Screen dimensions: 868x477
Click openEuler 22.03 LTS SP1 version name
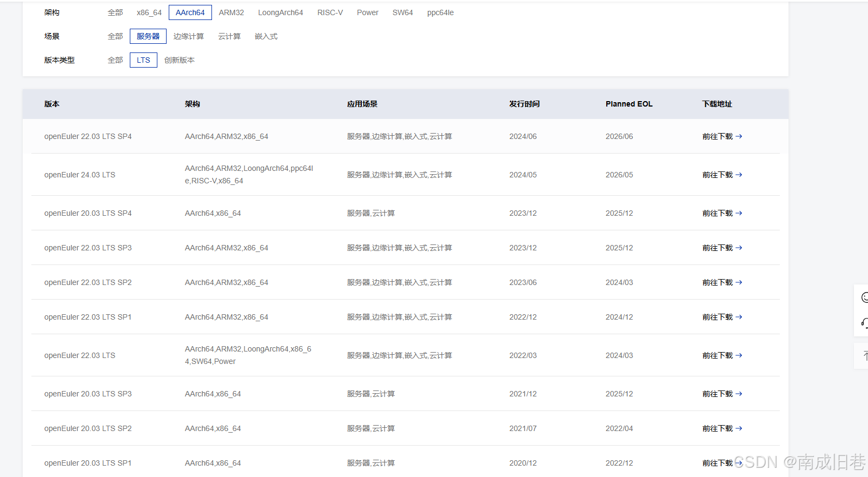pyautogui.click(x=88, y=317)
